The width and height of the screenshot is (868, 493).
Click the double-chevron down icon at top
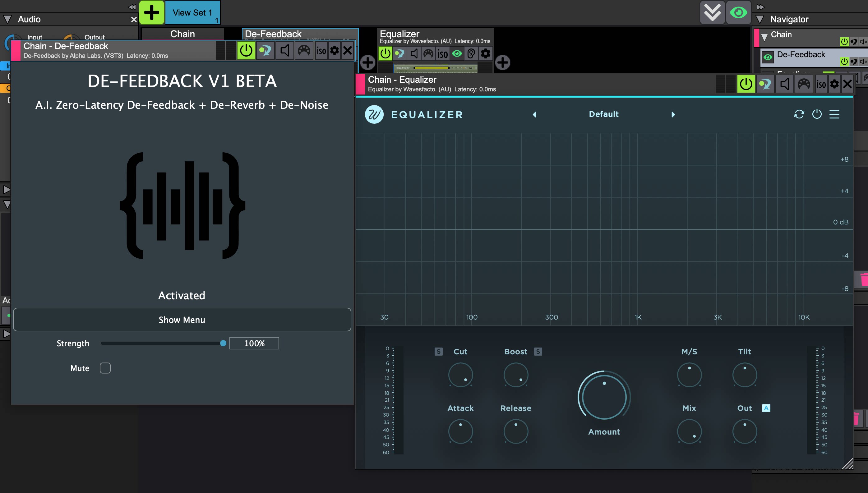click(712, 12)
